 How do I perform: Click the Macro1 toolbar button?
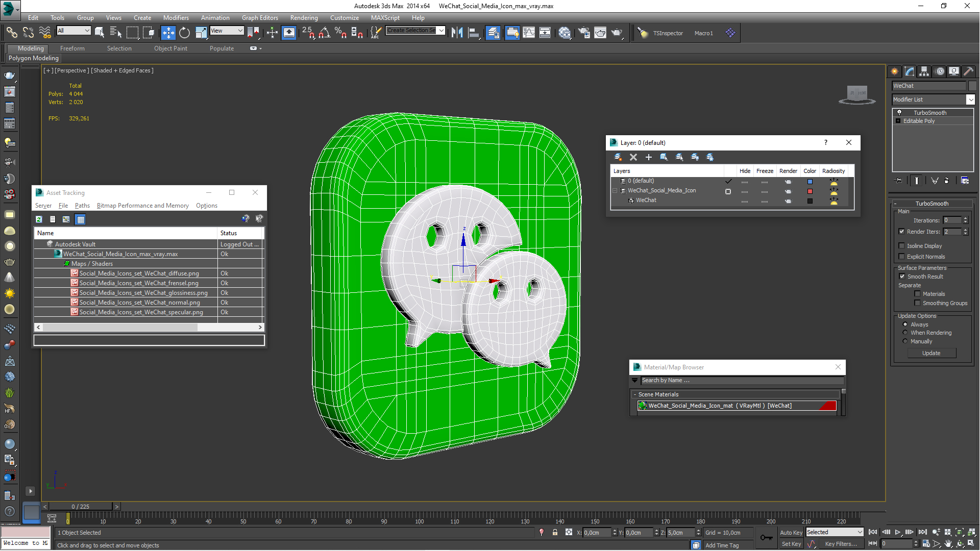click(x=703, y=33)
